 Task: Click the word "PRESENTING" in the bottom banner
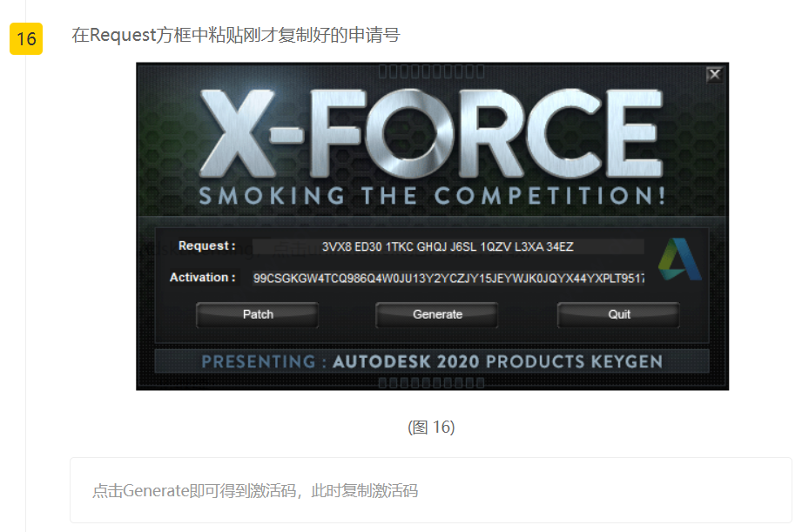point(259,361)
